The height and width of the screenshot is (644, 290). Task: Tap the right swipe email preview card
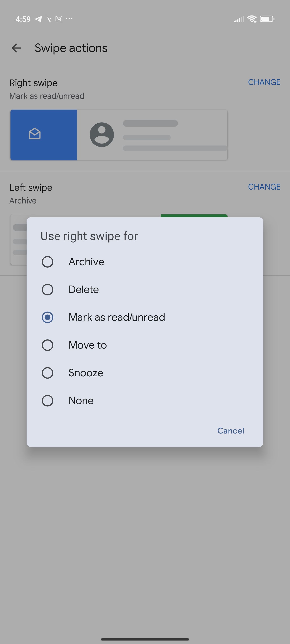coord(119,135)
